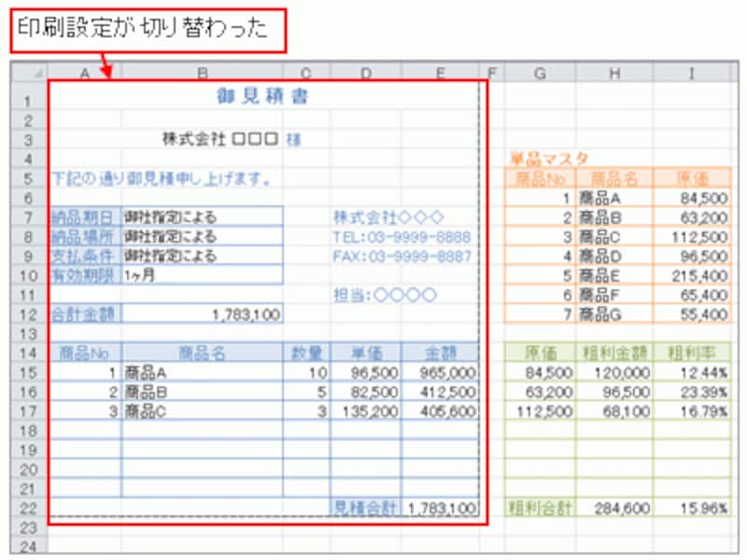Click the select-all corner triangle

click(30, 73)
